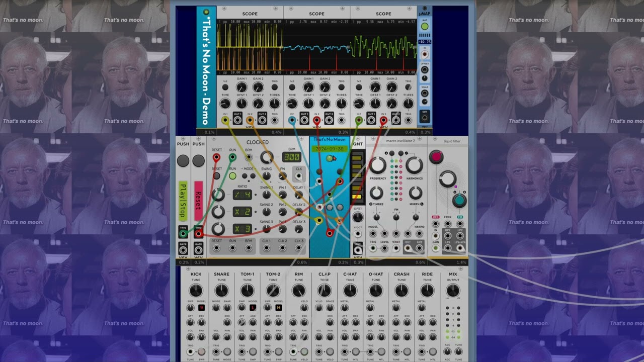
Task: Click the bottom RESET output jack on CLOCKED
Action: tap(216, 247)
